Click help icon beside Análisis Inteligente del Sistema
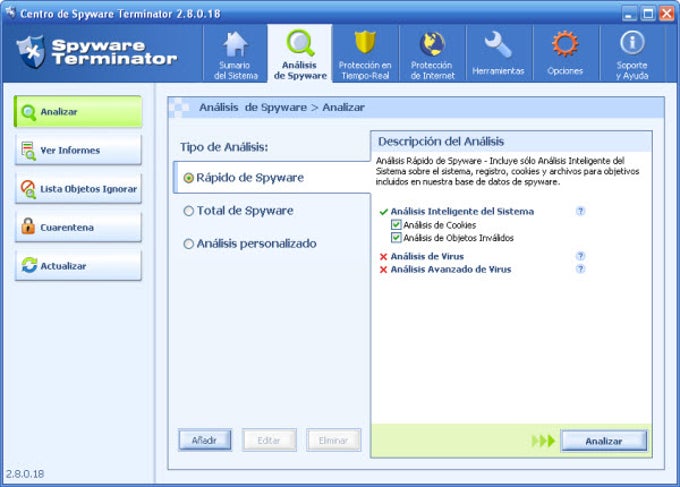Screen dimensions: 680x487 (580, 211)
